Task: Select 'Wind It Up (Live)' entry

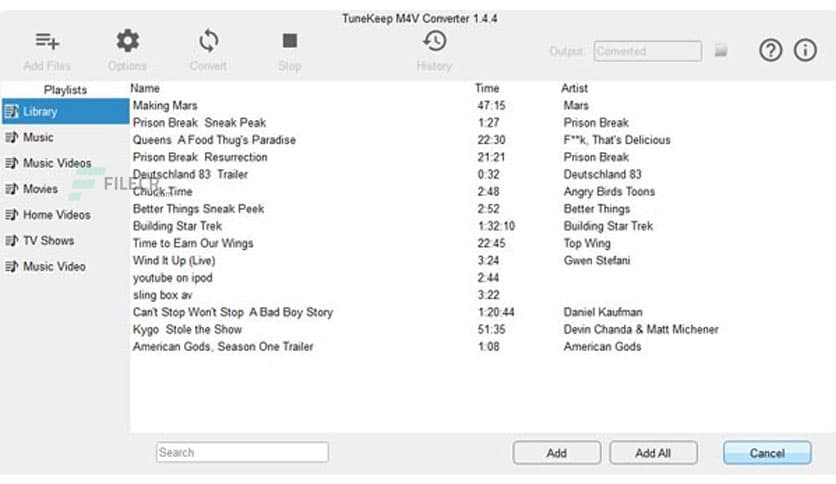Action: tap(174, 261)
